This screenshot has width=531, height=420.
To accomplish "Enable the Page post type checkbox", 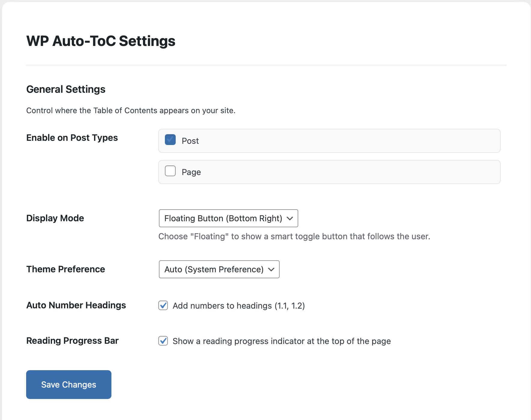I will (170, 171).
